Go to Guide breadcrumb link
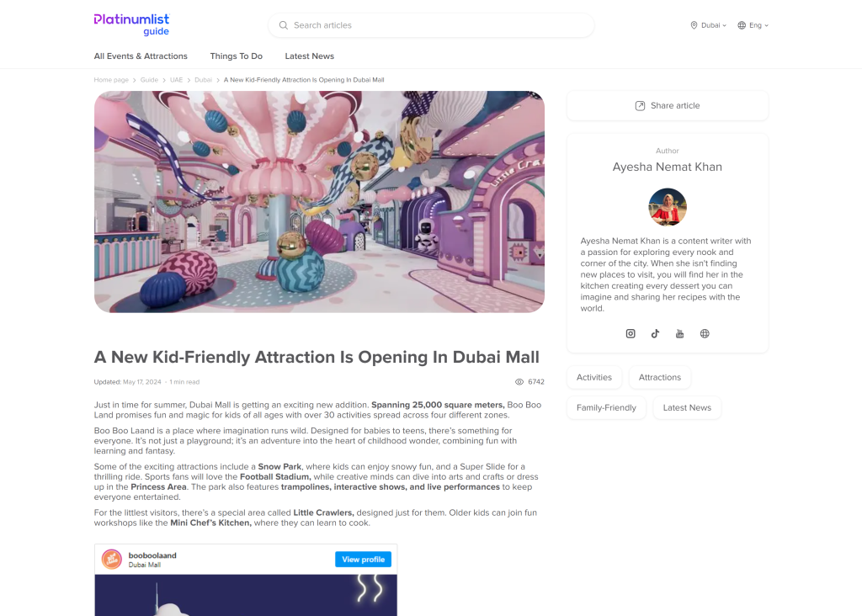This screenshot has height=616, width=862. 149,80
